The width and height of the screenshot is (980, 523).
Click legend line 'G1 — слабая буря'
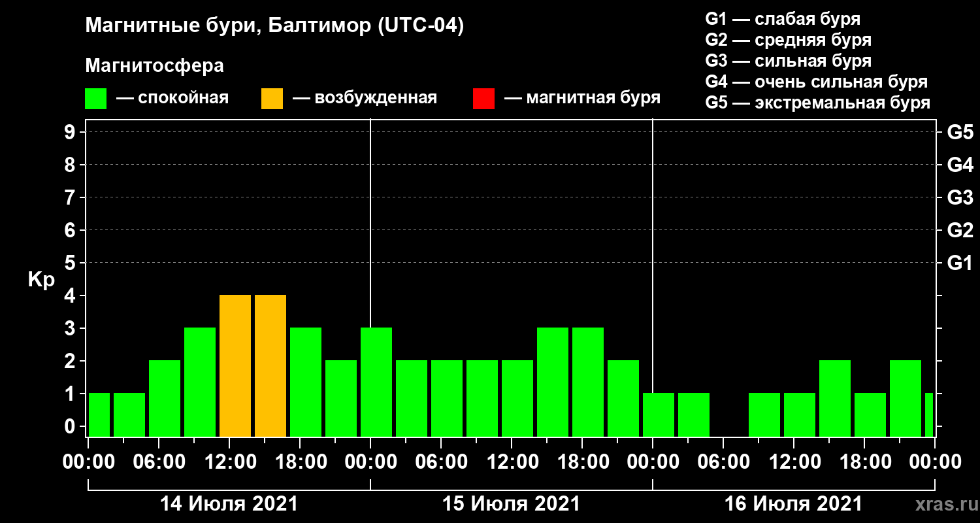tap(783, 18)
